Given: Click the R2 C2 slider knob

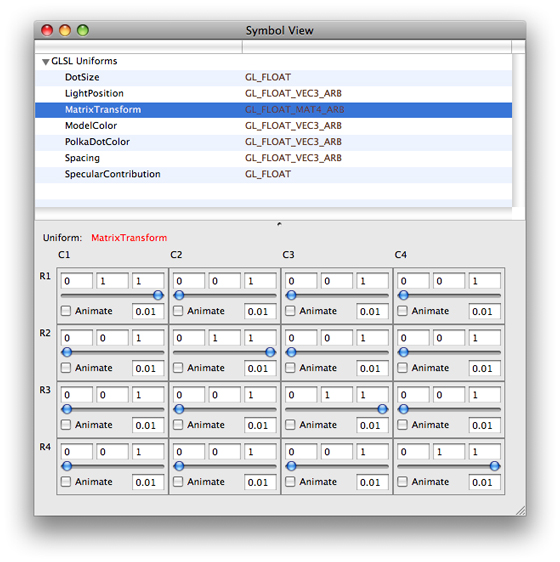Looking at the screenshot, I should (x=270, y=352).
